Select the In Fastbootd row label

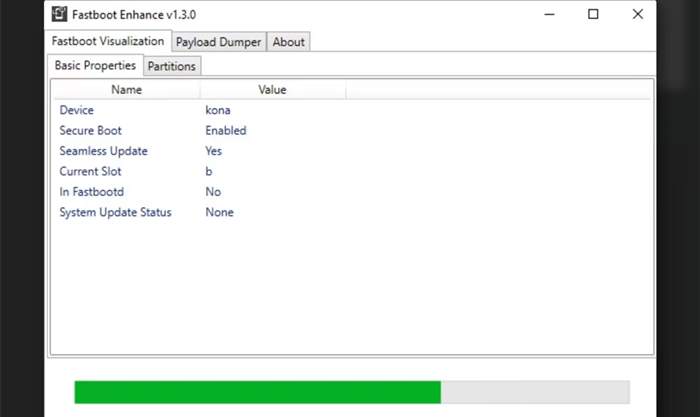92,192
